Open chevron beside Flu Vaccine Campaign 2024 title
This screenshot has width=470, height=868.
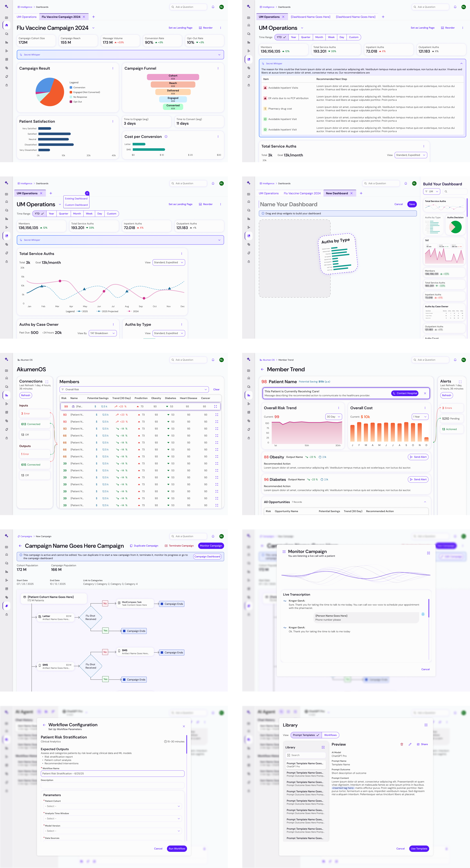[93, 28]
